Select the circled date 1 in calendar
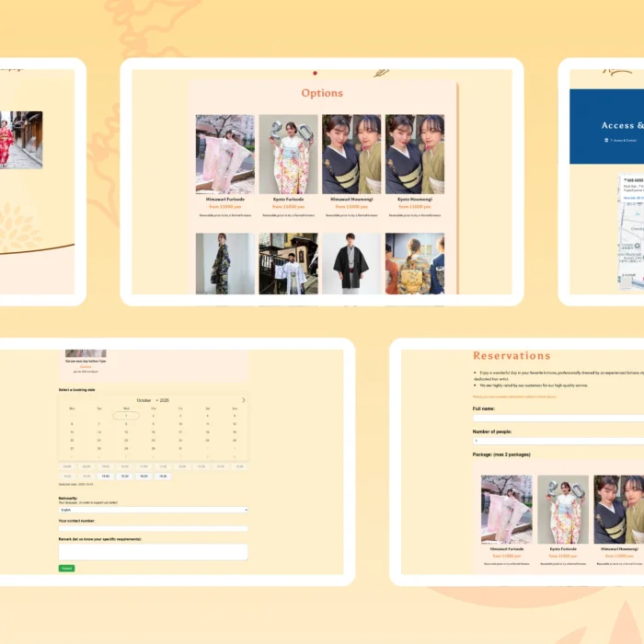The width and height of the screenshot is (644, 644). [x=126, y=416]
